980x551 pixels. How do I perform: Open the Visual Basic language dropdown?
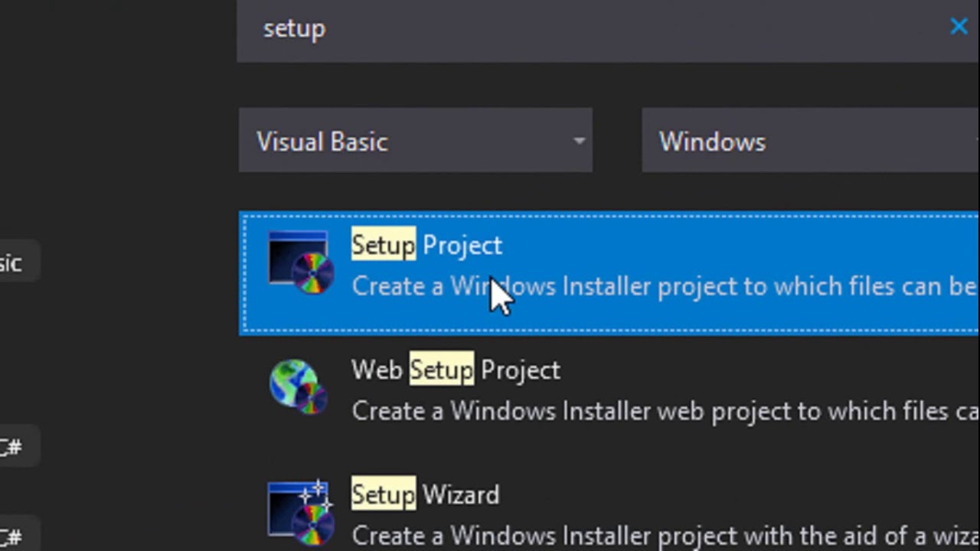pos(416,141)
